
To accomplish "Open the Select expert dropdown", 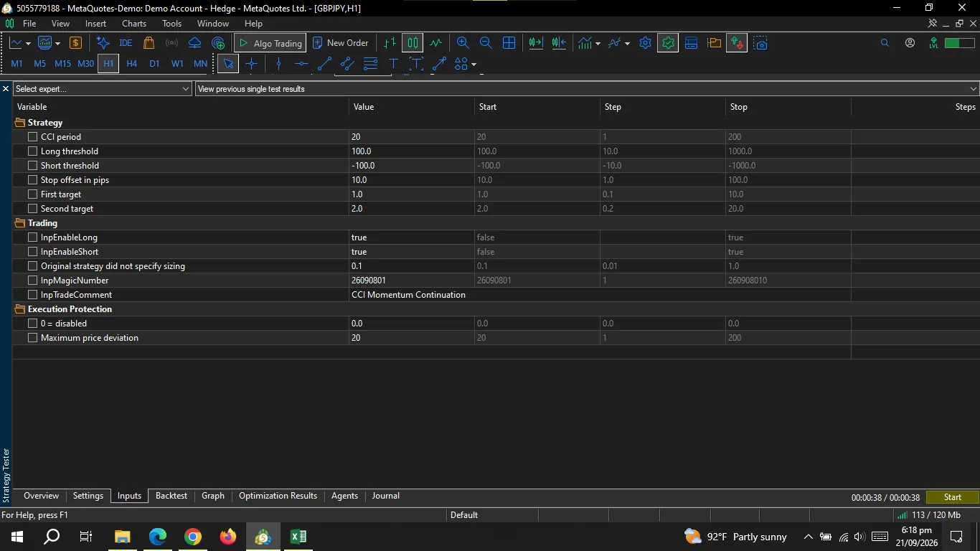I will (x=103, y=89).
